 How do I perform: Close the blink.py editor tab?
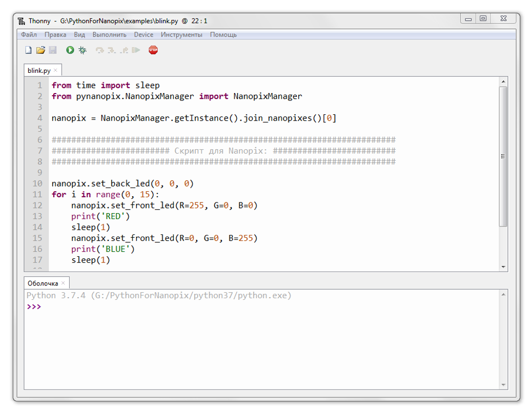coord(55,70)
